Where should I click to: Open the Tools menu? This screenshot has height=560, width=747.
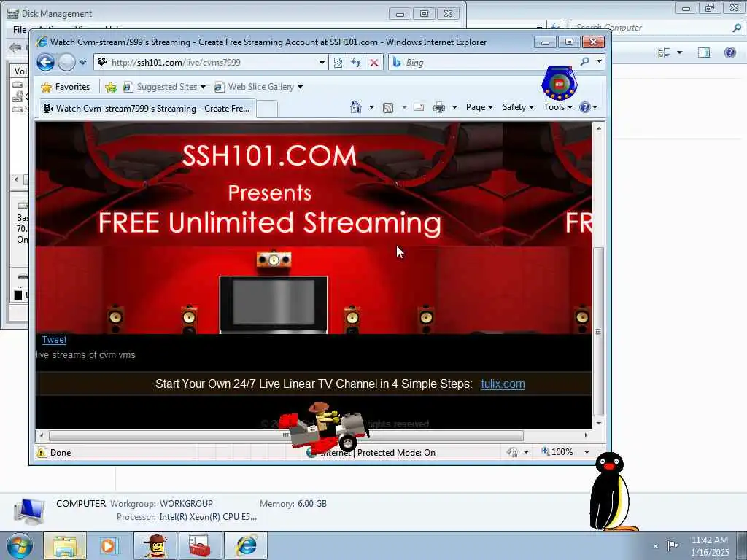(x=558, y=107)
